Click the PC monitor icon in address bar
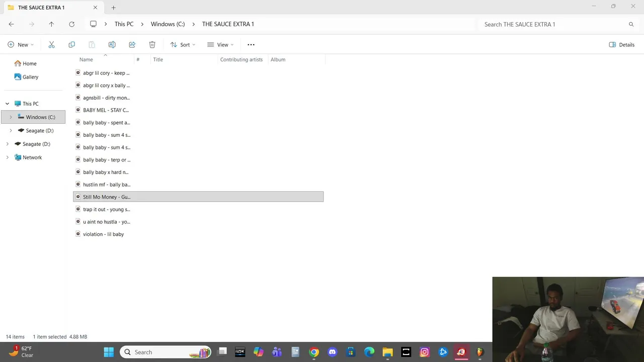The image size is (644, 362). point(93,24)
